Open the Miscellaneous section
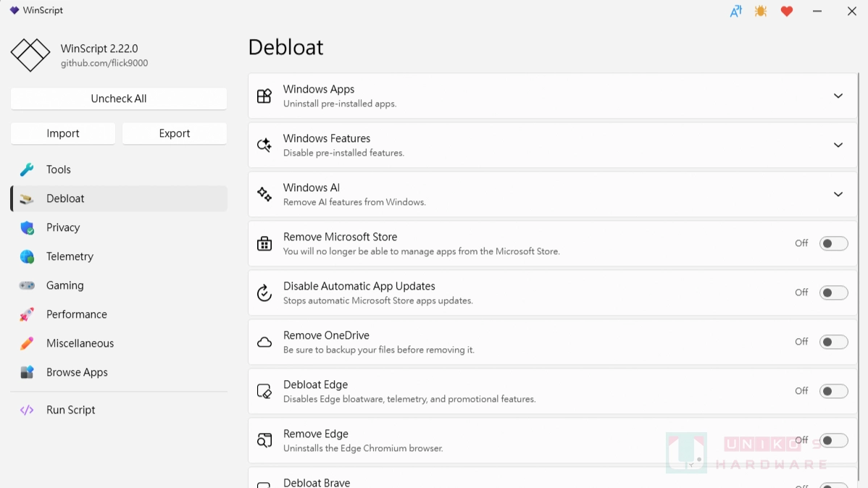Image resolution: width=868 pixels, height=488 pixels. click(119, 343)
